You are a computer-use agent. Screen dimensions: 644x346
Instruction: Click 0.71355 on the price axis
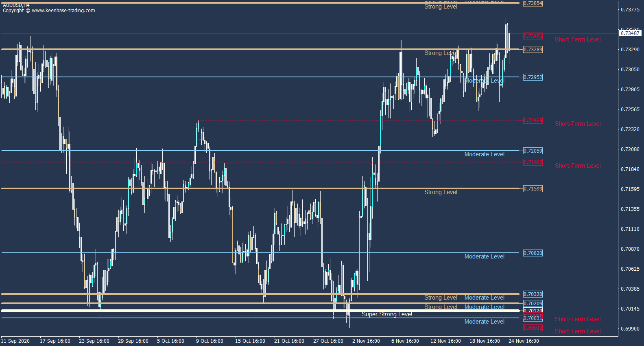point(630,209)
